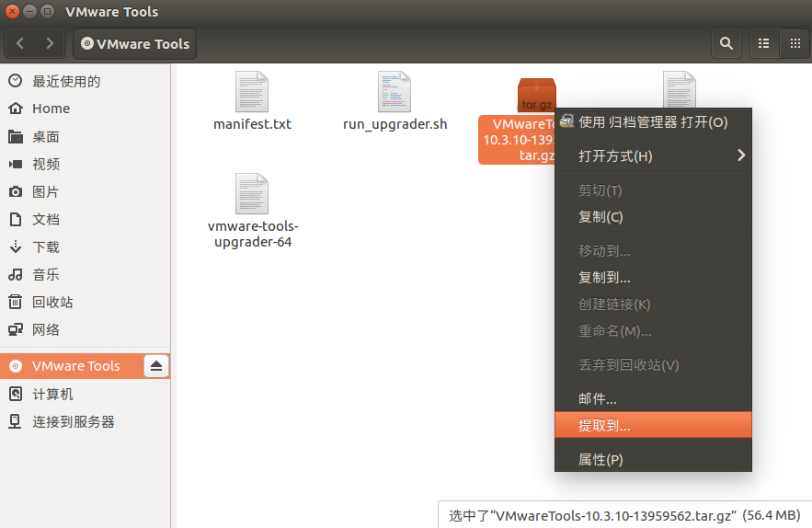Select the vmware-tools-upgrader-64 file icon
The height and width of the screenshot is (528, 812).
point(252,193)
